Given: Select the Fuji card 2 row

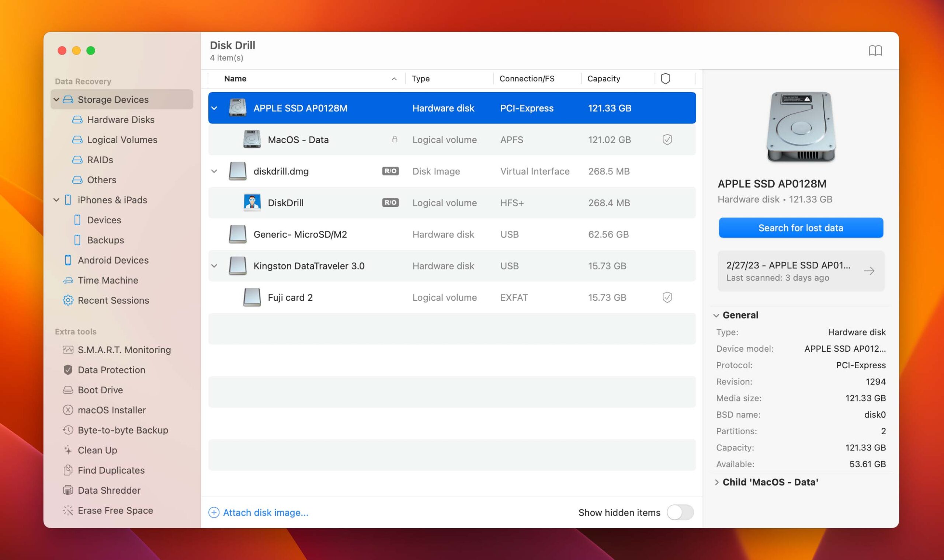Looking at the screenshot, I should pyautogui.click(x=452, y=298).
